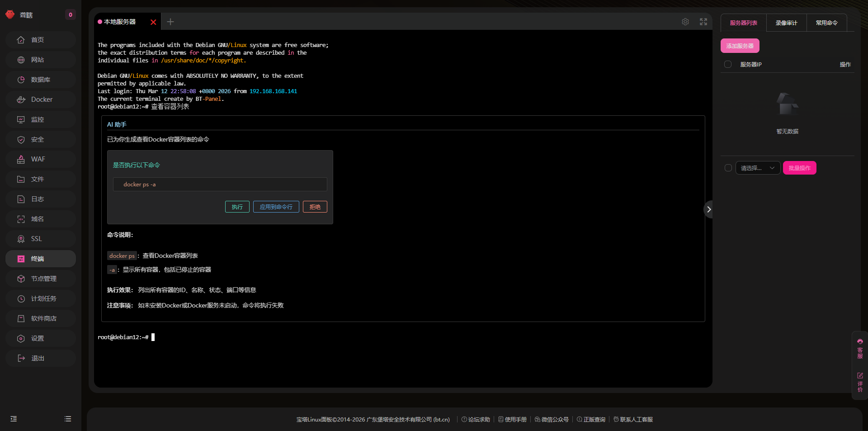Tick the checkbox next to 请选择 dropdown

[x=728, y=168]
